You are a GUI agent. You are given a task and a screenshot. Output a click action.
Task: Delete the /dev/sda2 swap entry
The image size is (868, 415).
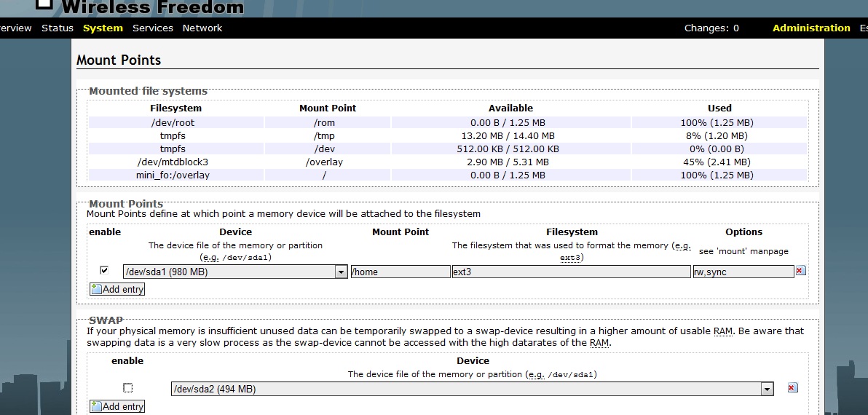click(x=792, y=388)
